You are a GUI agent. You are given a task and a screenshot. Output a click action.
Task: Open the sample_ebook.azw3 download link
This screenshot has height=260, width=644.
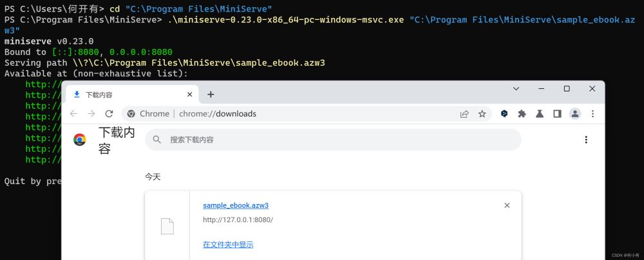[x=235, y=205]
